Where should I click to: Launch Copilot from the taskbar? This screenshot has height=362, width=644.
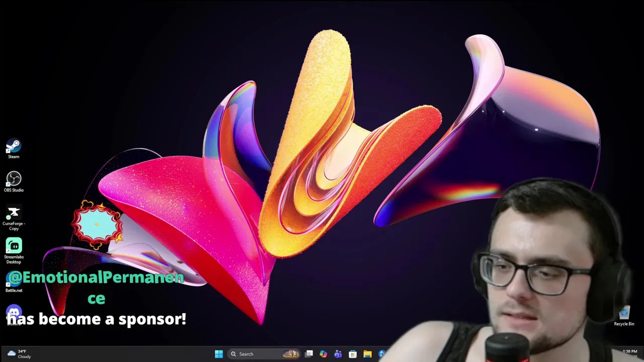(324, 354)
